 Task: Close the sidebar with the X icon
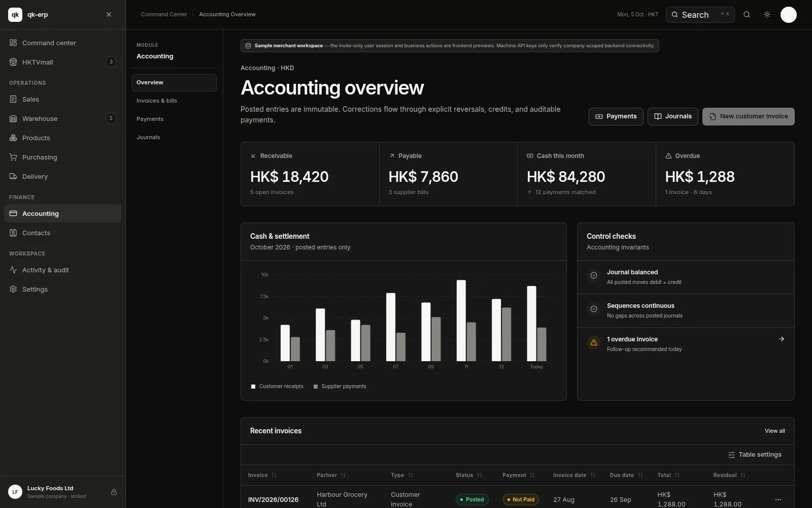tap(109, 15)
